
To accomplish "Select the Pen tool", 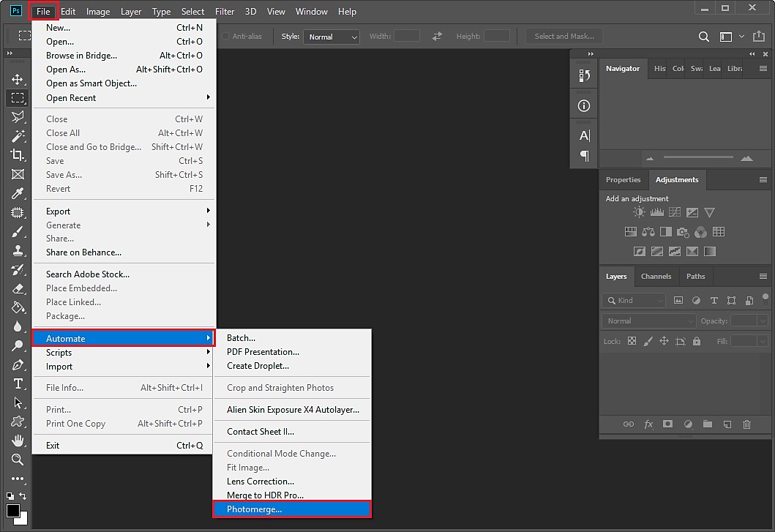I will point(18,364).
